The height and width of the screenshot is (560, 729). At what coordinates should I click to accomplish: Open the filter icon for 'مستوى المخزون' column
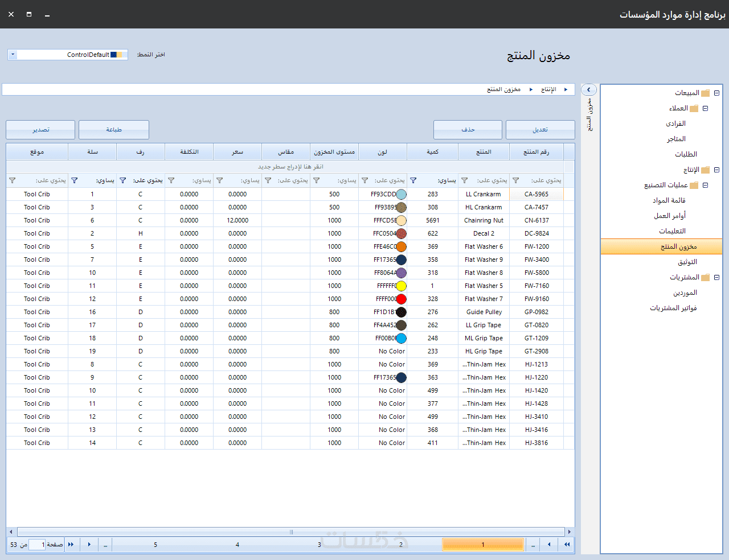[x=317, y=180]
